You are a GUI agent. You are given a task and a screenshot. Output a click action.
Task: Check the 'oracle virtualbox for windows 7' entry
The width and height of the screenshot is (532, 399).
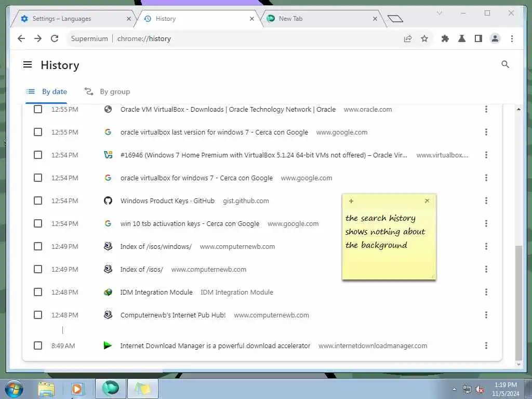(x=38, y=178)
